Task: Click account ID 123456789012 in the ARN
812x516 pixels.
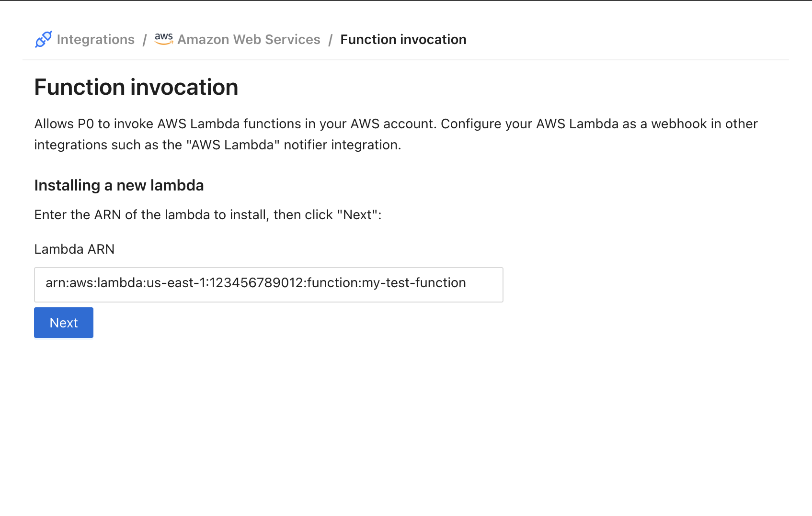Action: (x=256, y=283)
